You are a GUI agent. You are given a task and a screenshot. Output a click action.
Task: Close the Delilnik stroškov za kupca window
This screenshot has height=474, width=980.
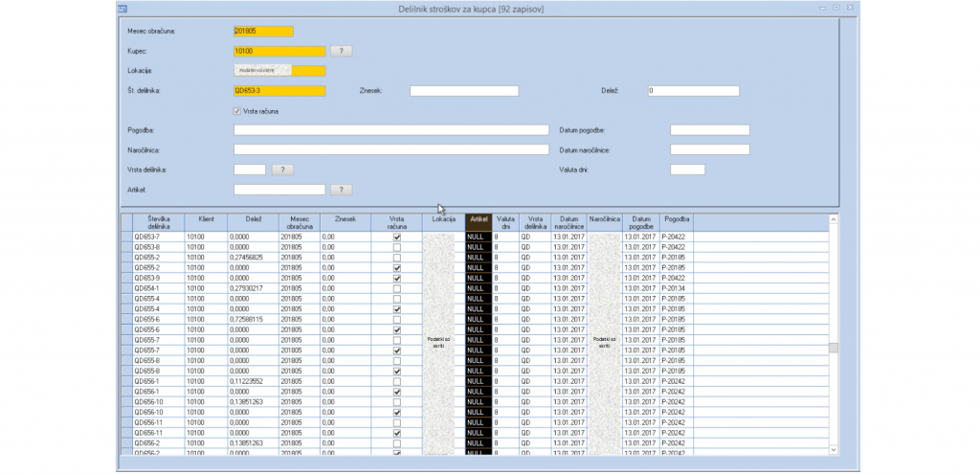tap(851, 8)
